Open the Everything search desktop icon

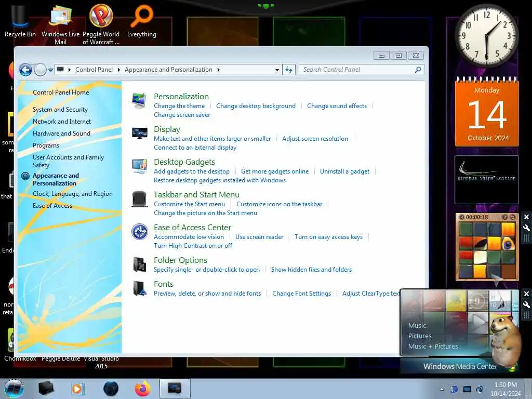point(142,20)
